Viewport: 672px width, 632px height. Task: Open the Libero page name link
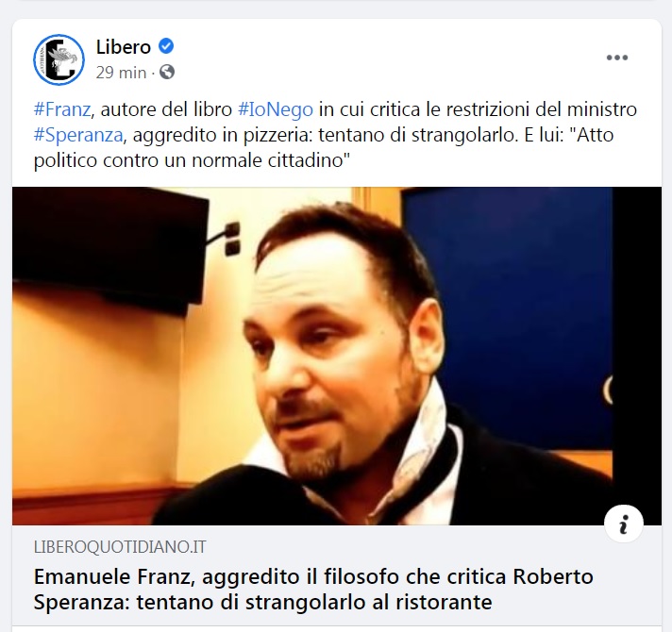pyautogui.click(x=124, y=46)
